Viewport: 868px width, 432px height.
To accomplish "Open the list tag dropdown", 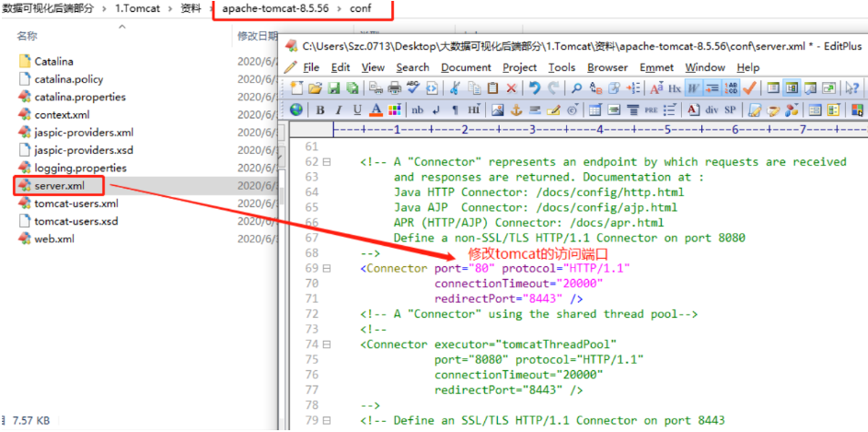I will tap(670, 109).
